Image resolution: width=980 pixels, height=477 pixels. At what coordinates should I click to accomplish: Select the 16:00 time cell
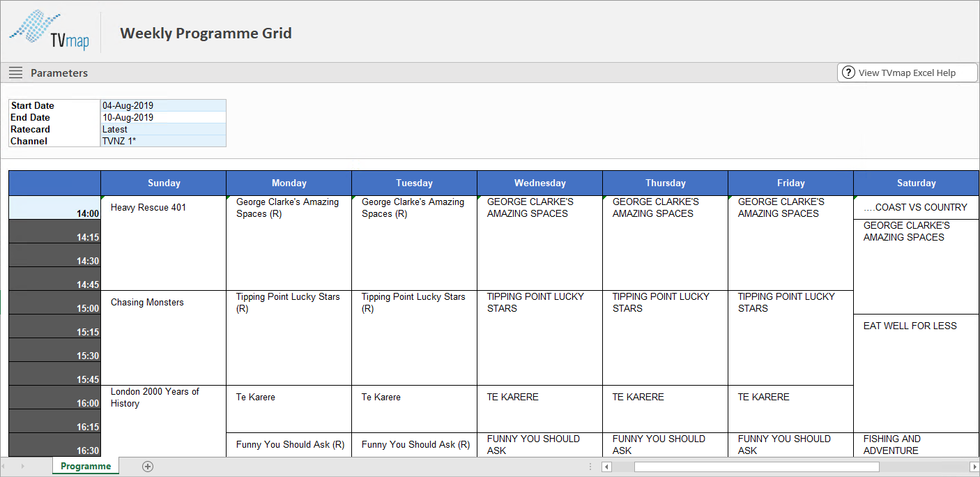click(54, 397)
